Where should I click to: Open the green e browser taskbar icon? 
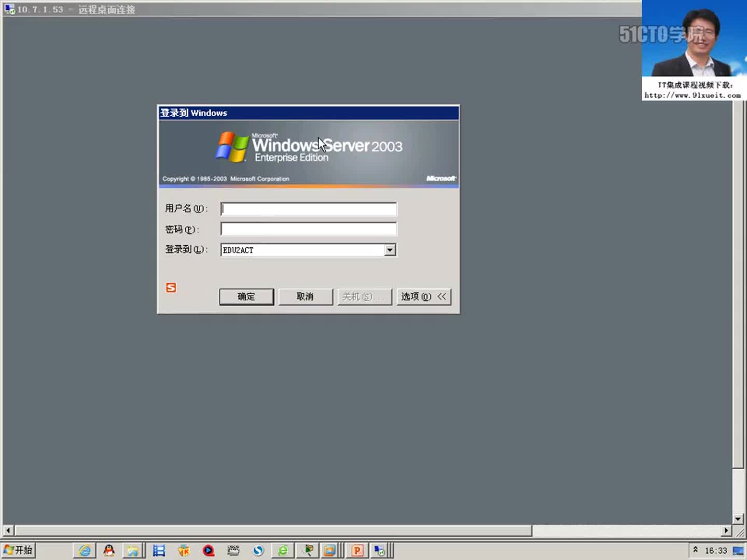coord(283,551)
